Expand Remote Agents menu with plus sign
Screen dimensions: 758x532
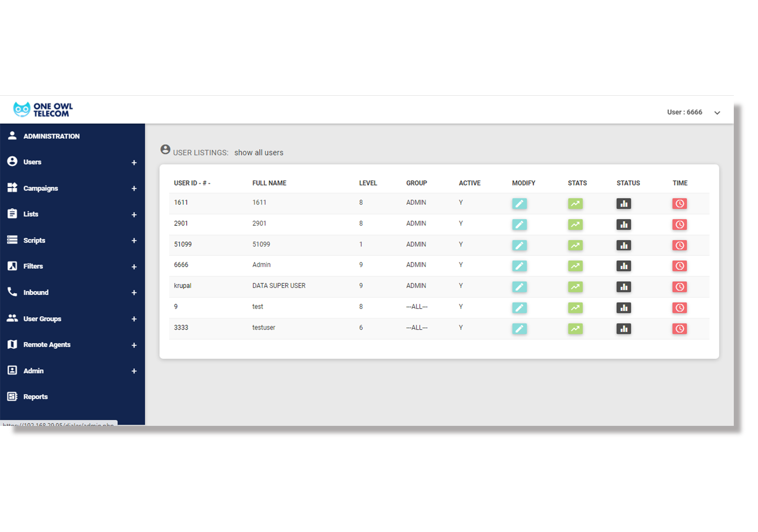pyautogui.click(x=134, y=345)
